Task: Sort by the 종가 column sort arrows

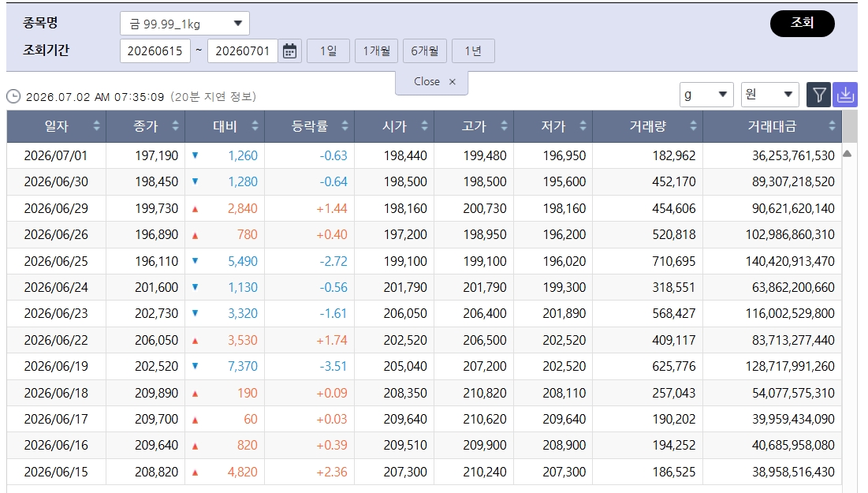Action: [176, 125]
